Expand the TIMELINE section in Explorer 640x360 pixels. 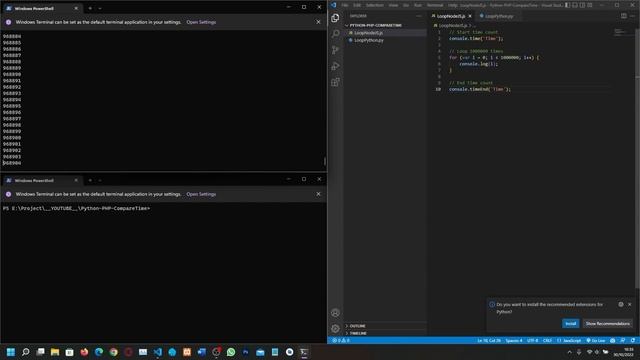(x=385, y=333)
